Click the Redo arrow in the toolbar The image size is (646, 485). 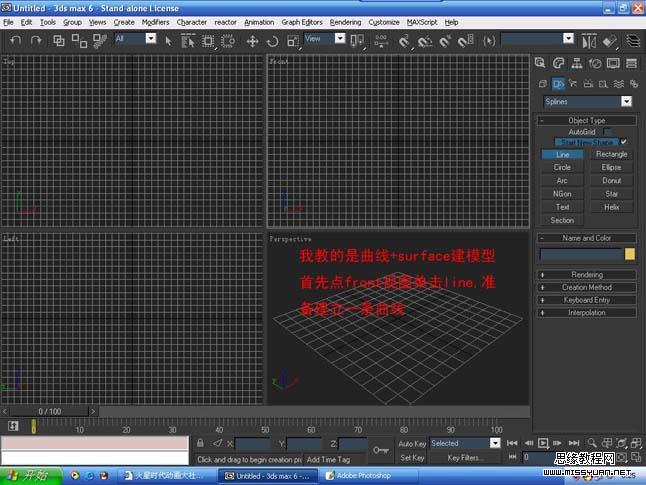point(36,40)
